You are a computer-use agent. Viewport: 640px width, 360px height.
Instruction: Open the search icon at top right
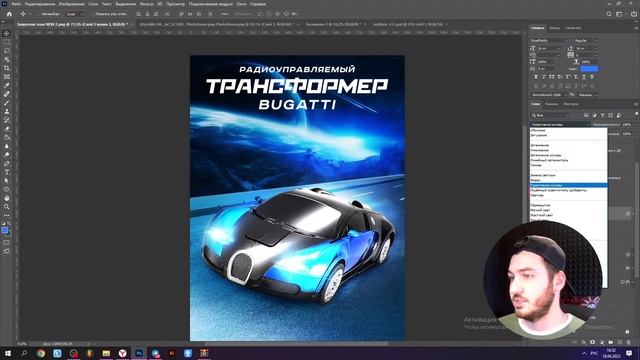(609, 14)
